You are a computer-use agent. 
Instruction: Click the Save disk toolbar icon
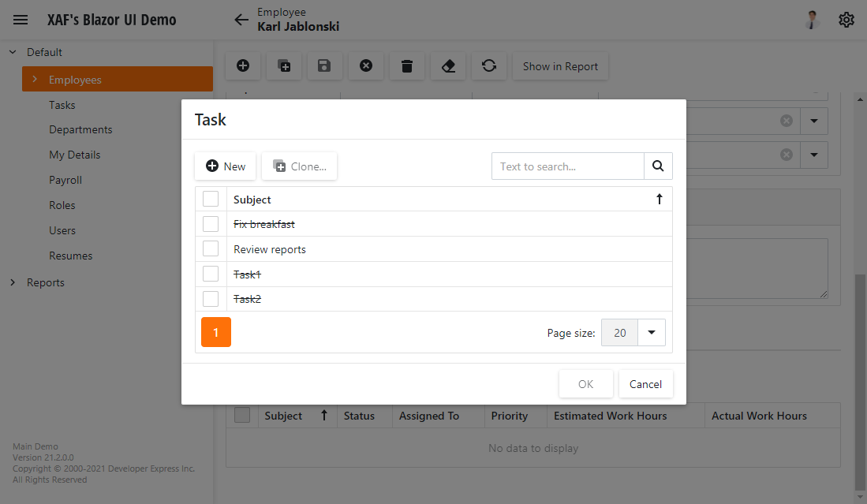click(324, 65)
